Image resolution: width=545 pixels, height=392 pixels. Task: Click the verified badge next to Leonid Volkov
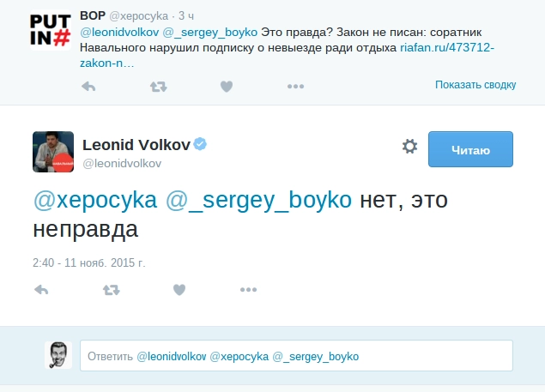[200, 143]
